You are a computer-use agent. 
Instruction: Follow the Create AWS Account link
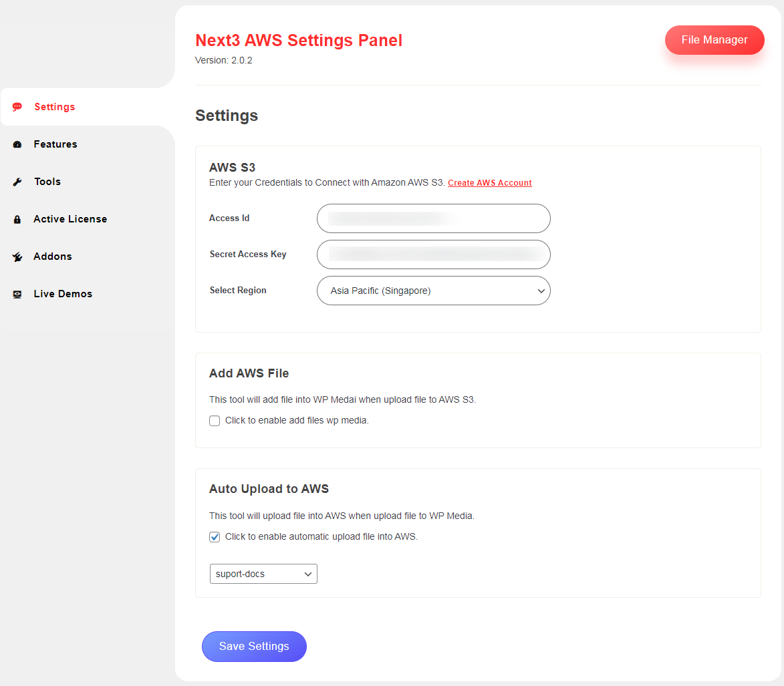tap(489, 182)
